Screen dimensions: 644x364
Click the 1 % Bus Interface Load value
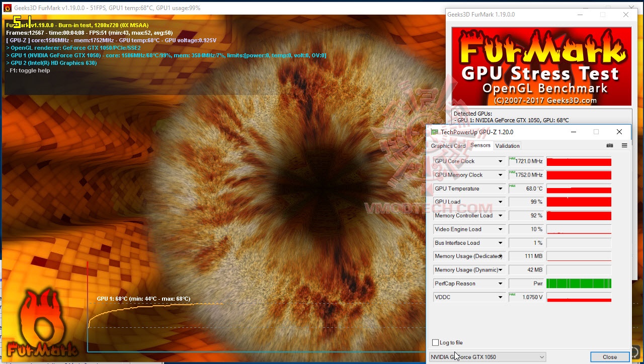[526, 243]
